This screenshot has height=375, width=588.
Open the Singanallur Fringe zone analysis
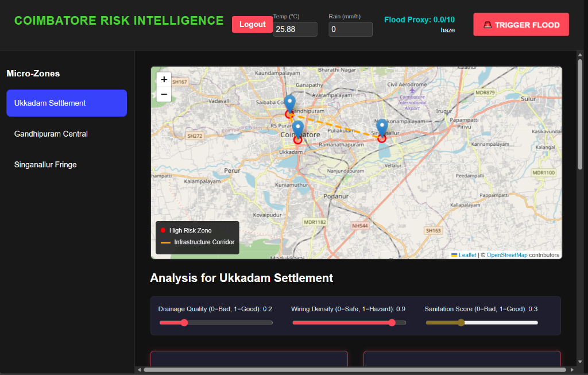point(66,164)
